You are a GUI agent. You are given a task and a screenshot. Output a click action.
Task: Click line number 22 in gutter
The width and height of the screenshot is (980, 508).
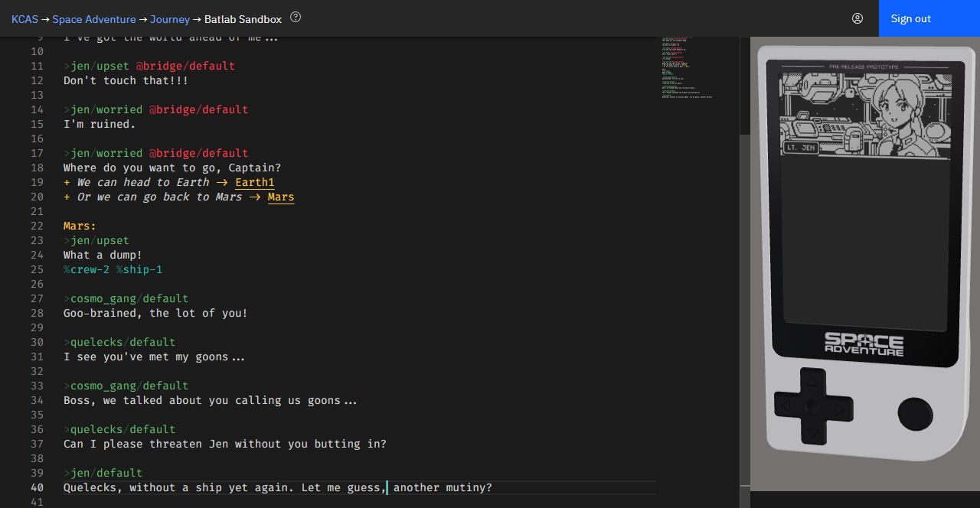(x=37, y=226)
